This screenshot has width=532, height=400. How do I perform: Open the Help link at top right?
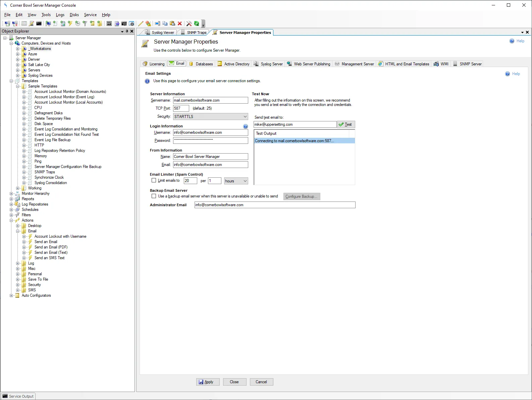tap(517, 41)
